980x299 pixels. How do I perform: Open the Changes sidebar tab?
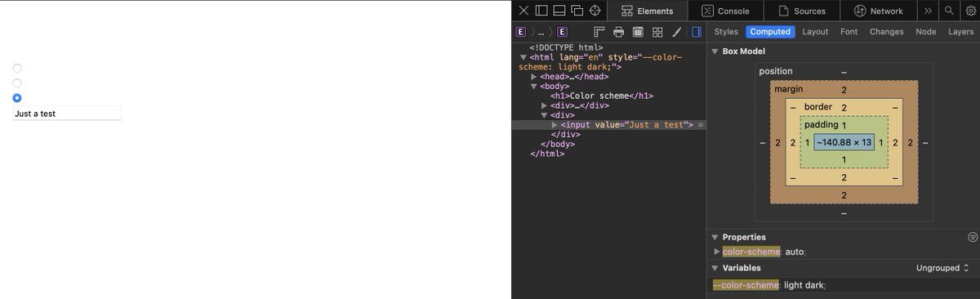coord(886,32)
